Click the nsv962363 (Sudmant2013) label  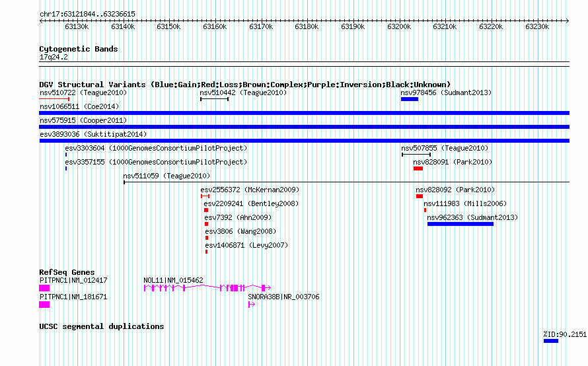472,217
